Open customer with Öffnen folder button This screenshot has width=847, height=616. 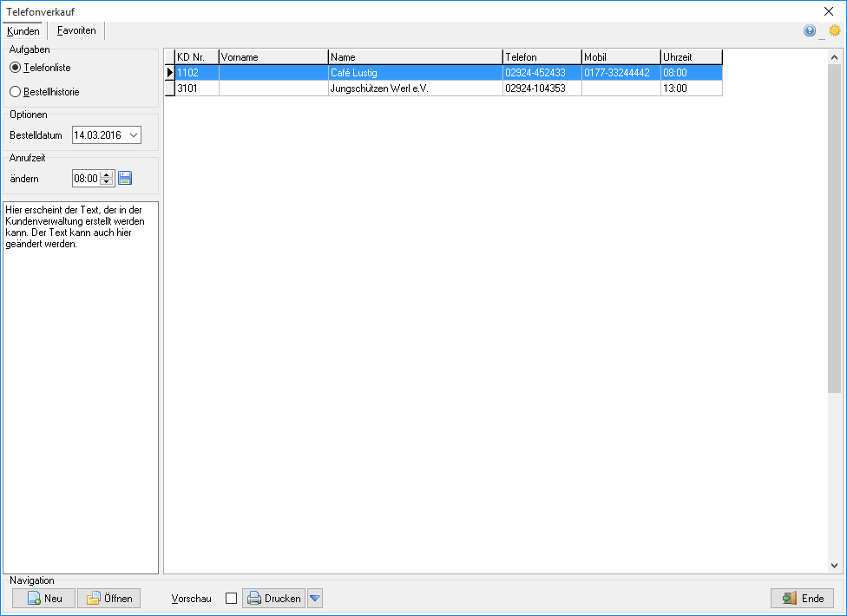[108, 598]
